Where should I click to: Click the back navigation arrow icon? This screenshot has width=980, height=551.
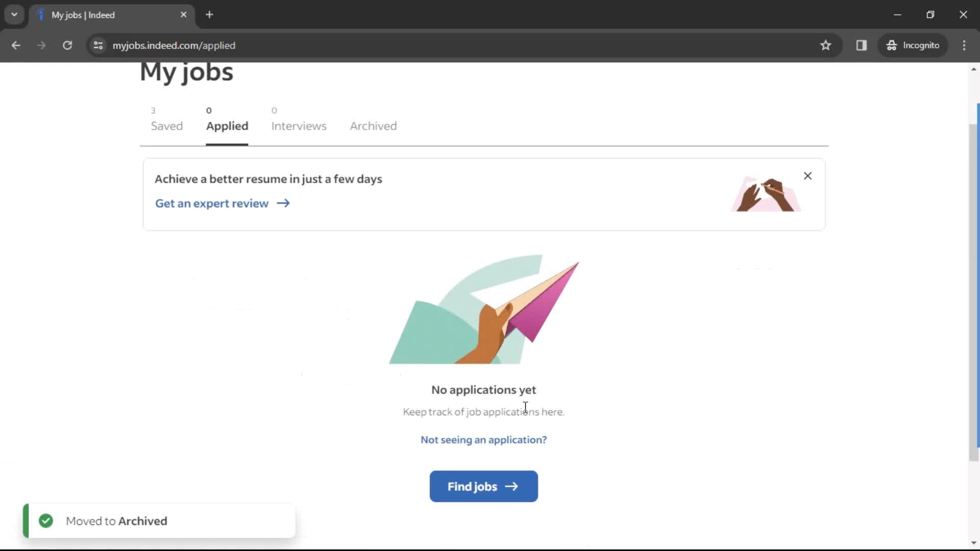pos(16,45)
